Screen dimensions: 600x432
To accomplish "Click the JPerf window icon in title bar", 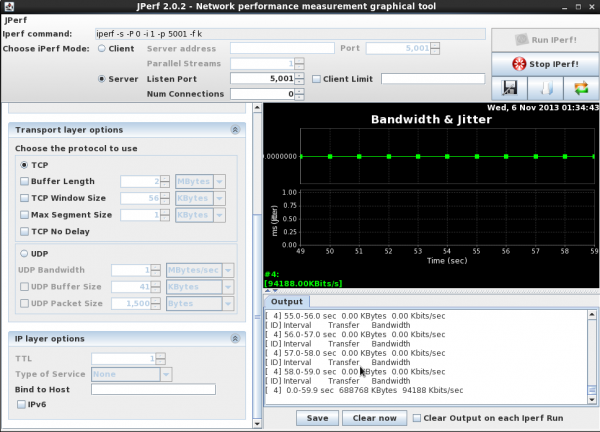I will pyautogui.click(x=8, y=6).
